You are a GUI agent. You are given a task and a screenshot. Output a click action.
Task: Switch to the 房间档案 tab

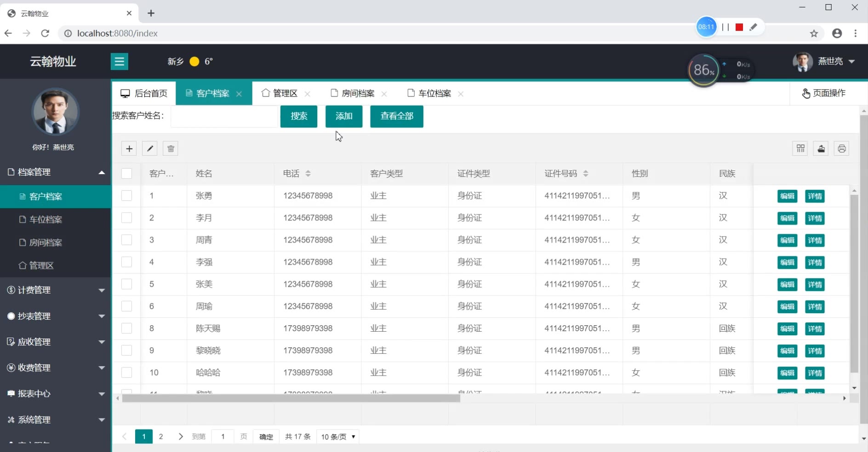tap(357, 94)
